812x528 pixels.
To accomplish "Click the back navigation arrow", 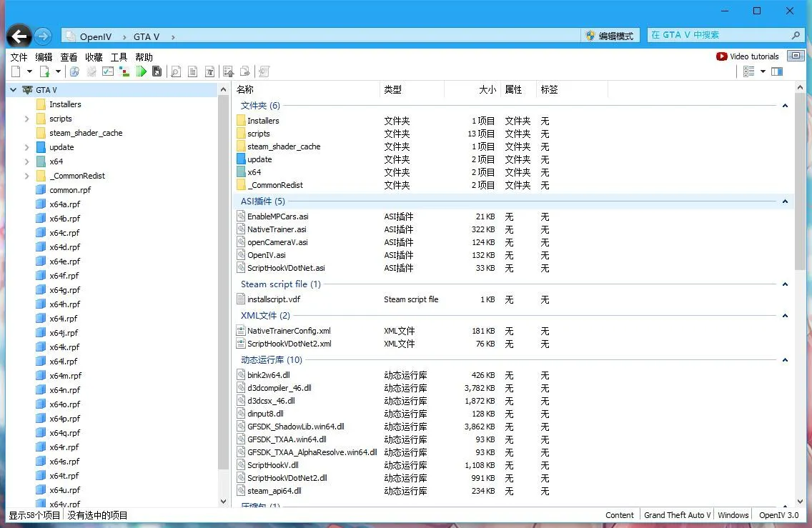I will pos(19,36).
